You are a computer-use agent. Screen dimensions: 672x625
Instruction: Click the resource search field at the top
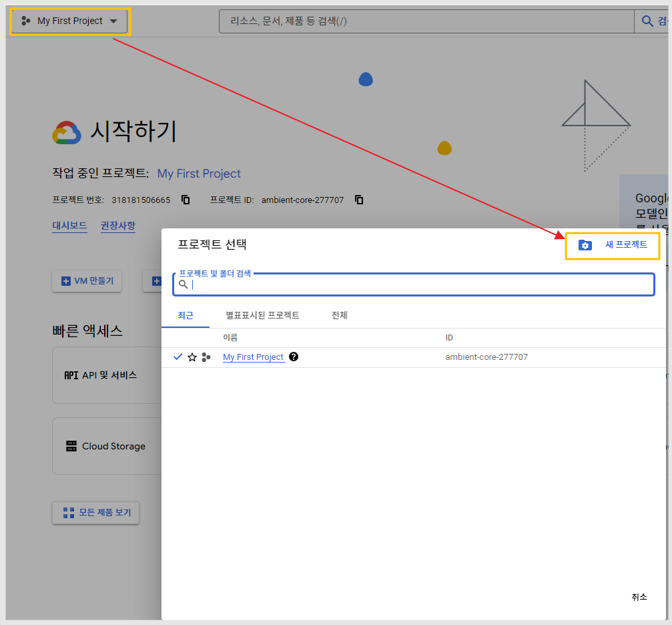pyautogui.click(x=426, y=21)
